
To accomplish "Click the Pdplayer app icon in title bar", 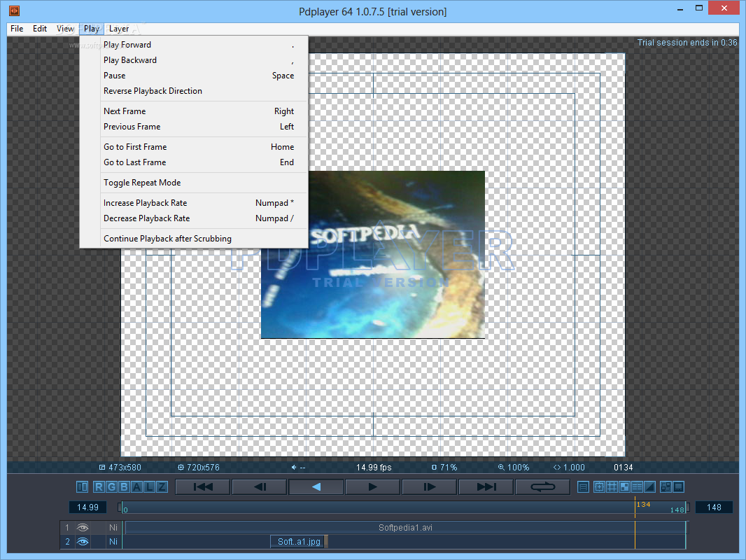I will pos(14,10).
